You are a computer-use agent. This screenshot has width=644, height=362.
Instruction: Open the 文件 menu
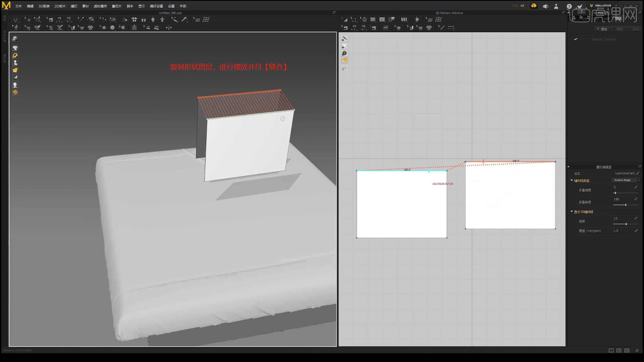click(18, 6)
